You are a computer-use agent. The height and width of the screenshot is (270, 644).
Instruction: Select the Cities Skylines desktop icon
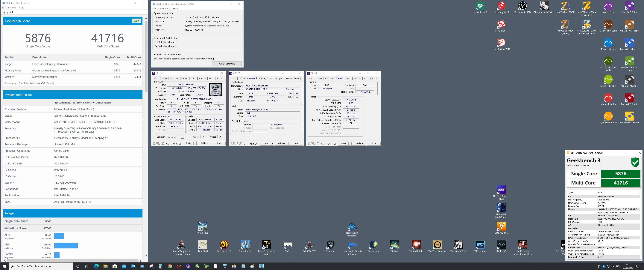pos(245,246)
